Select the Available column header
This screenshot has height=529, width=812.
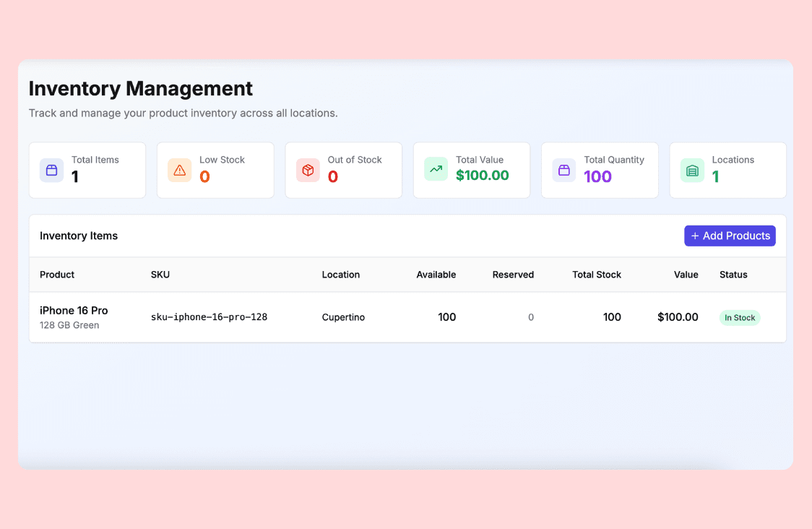click(x=436, y=275)
